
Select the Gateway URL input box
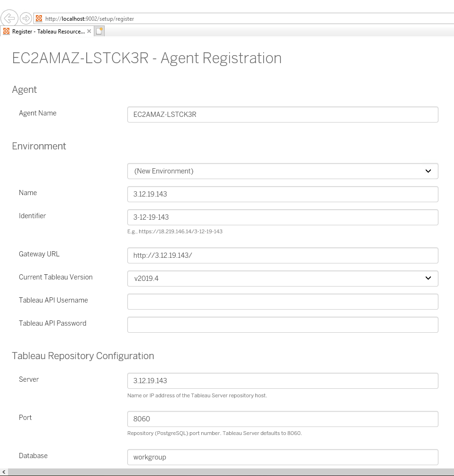(282, 255)
